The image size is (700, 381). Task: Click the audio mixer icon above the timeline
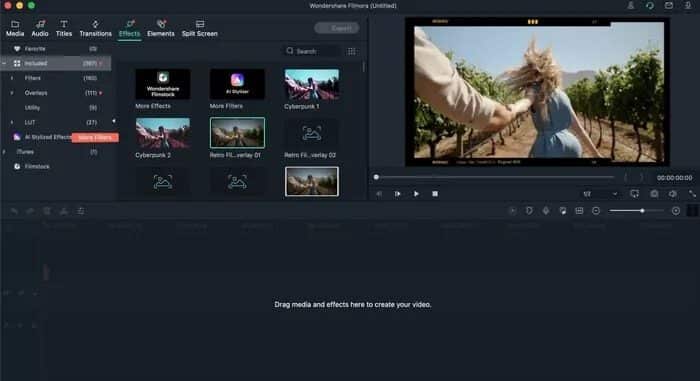(562, 211)
